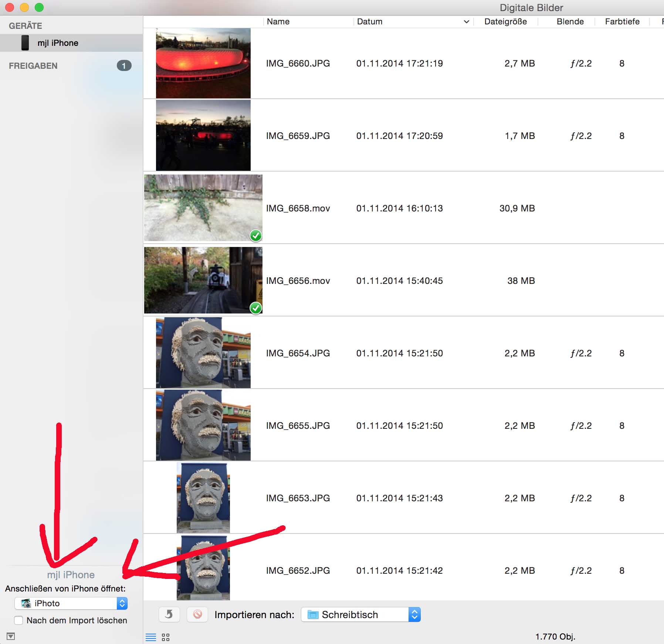Click the rotate image icon in bottom toolbar
Viewport: 664px width, 644px height.
point(169,614)
